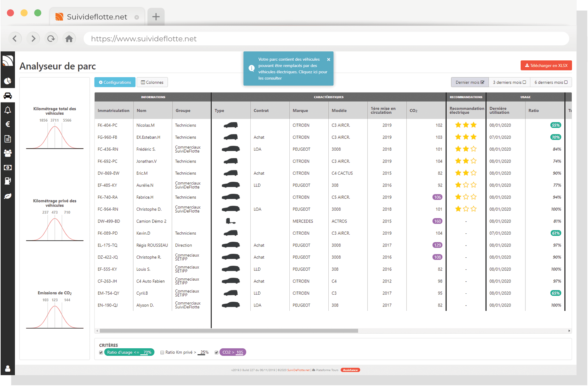Click the electric vehicles notification message
588x386 pixels.
[293, 69]
